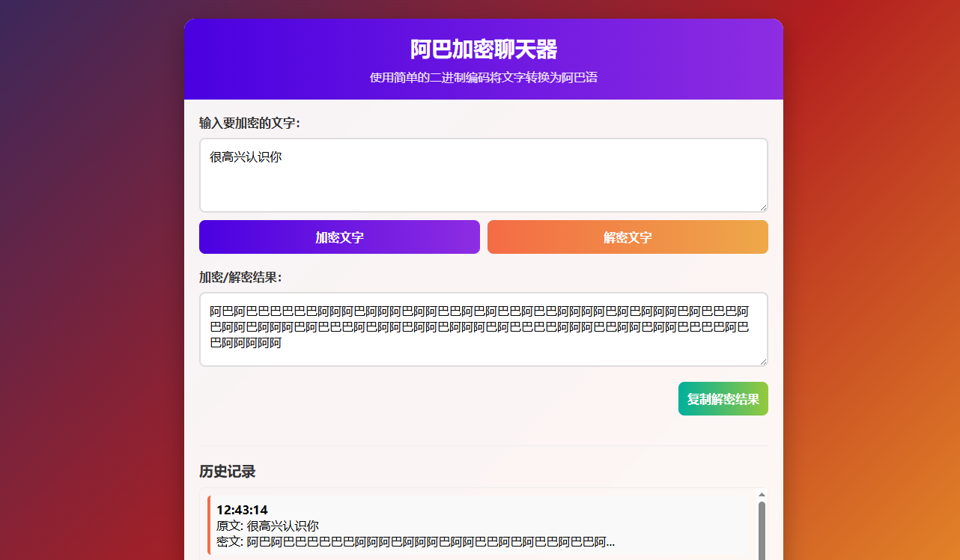Place the cursor after the typed text 很高兴认识你
The height and width of the screenshot is (560, 960).
[282, 157]
